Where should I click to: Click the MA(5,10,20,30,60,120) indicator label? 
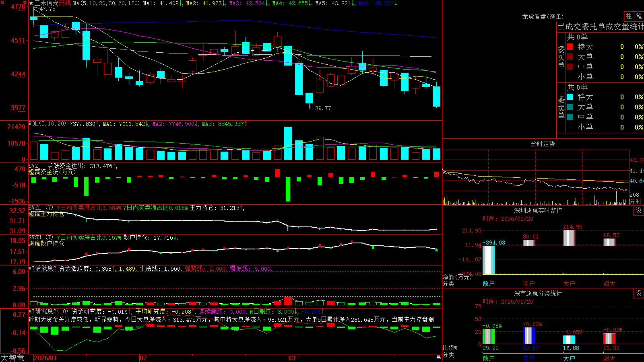pos(106,3)
